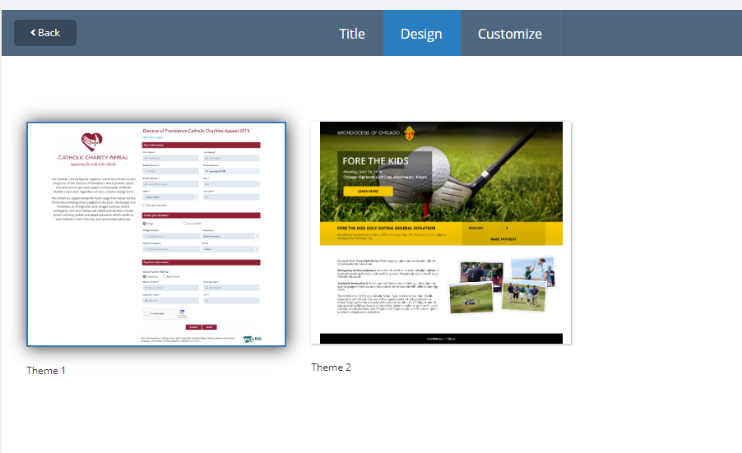This screenshot has height=453, width=742.
Task: Select the Pledge radio button in Theme 1
Action: (x=145, y=223)
